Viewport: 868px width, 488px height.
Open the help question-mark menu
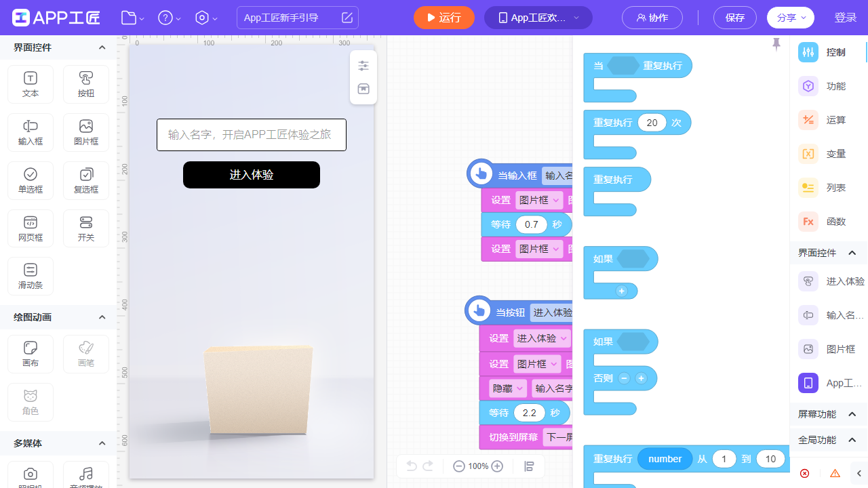(x=169, y=18)
